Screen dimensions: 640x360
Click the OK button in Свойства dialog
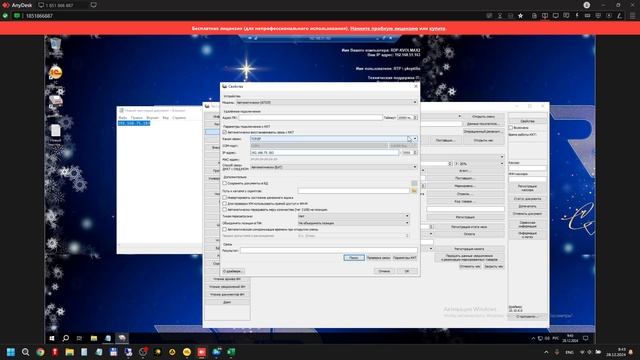[x=407, y=271]
